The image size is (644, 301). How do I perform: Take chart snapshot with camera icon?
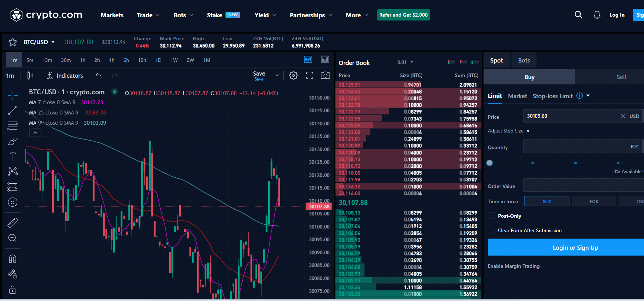pyautogui.click(x=325, y=76)
